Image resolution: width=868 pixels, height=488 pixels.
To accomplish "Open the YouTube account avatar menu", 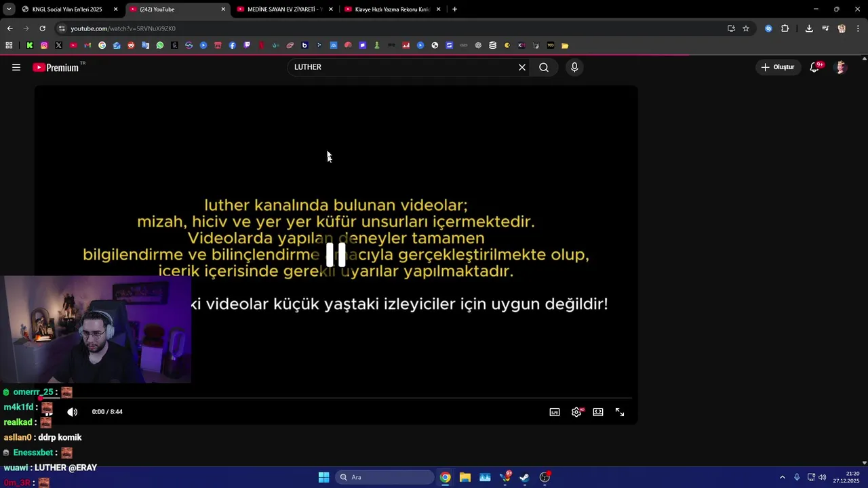I will [841, 67].
